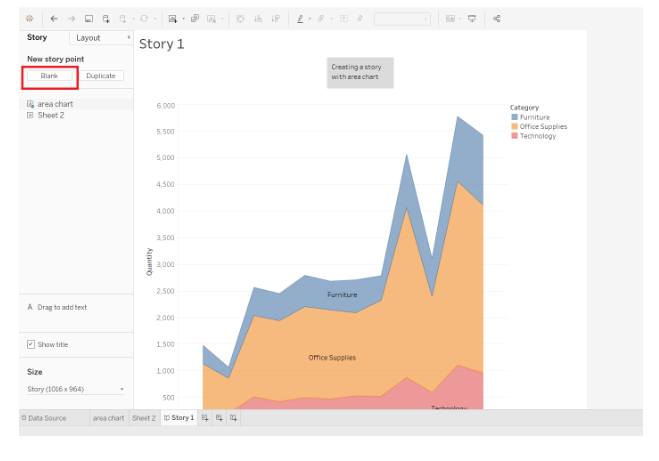
Task: Click the Tableau logo icon in toolbar
Action: coord(28,18)
